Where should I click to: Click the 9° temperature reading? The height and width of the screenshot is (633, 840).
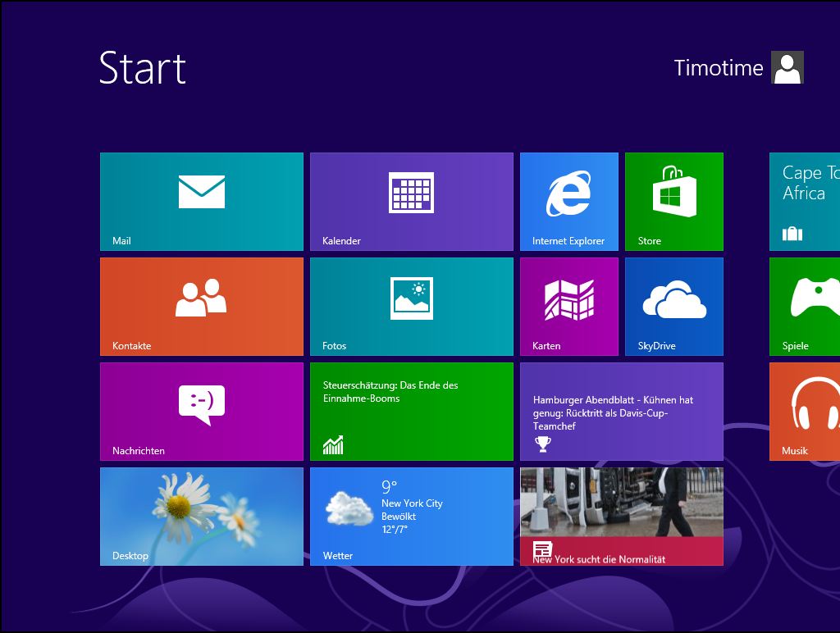(390, 487)
